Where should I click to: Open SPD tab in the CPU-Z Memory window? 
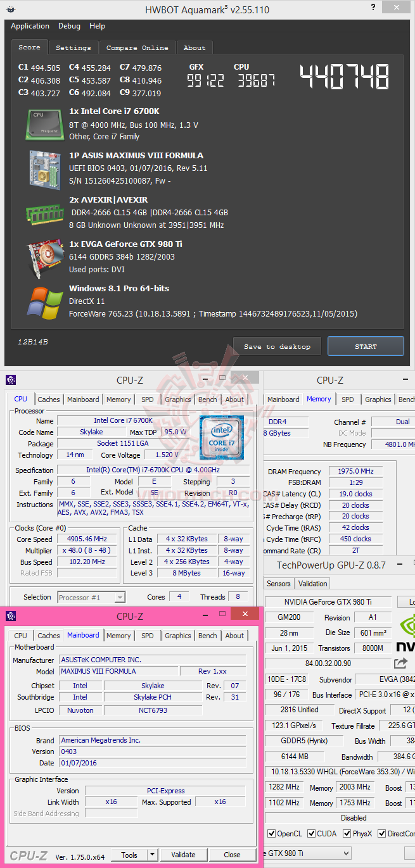click(348, 399)
